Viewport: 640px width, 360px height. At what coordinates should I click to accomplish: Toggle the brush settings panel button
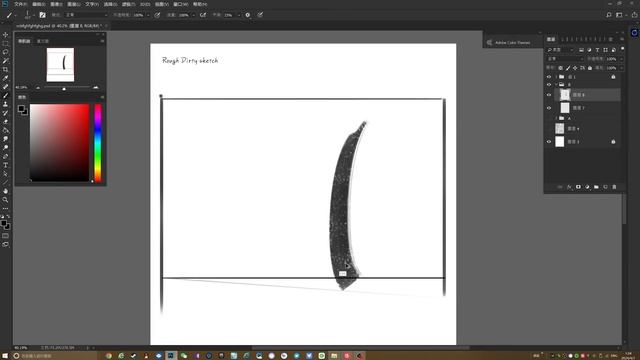coord(42,15)
